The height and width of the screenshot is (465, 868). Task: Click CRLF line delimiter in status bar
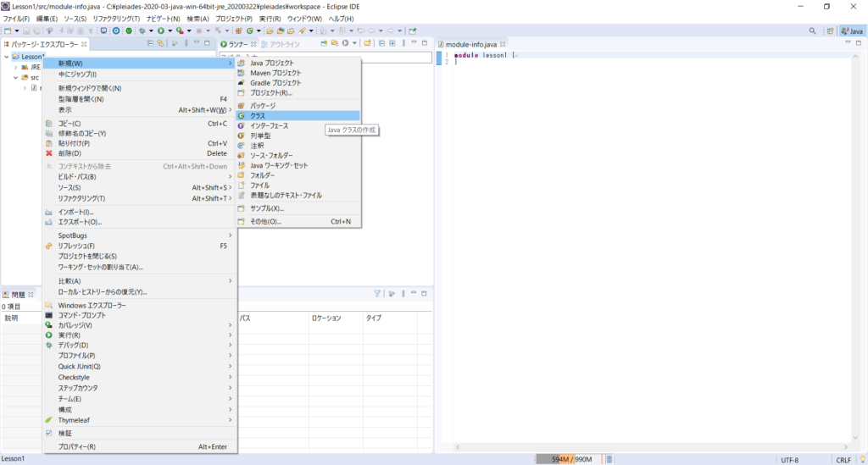coord(843,460)
